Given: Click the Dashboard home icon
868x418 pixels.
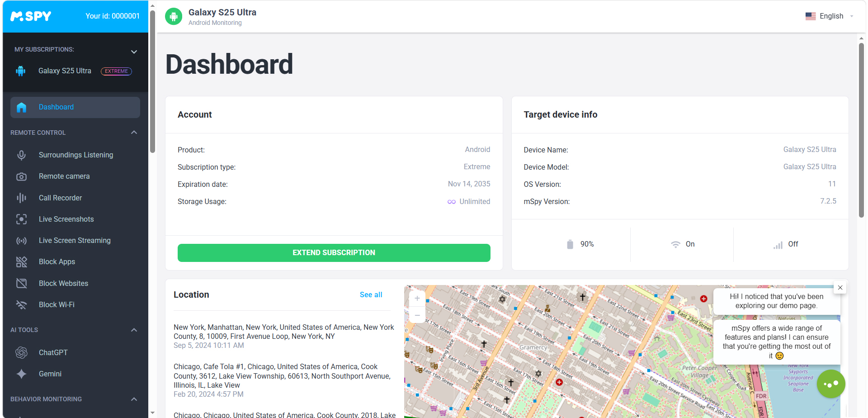Looking at the screenshot, I should click(x=21, y=107).
